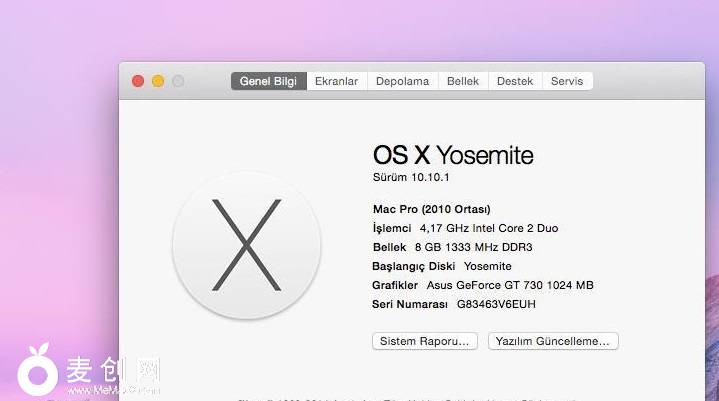Close the window with the red button

[138, 81]
